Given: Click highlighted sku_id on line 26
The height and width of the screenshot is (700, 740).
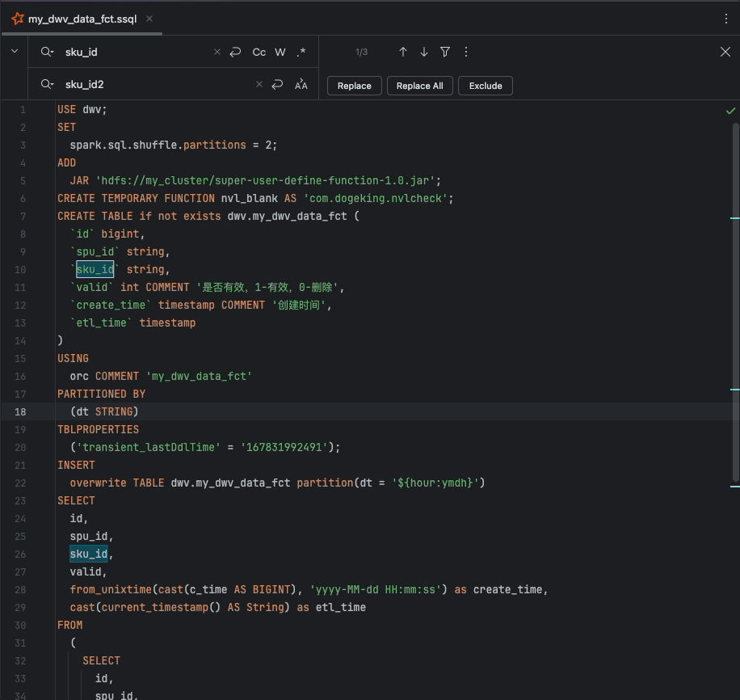Looking at the screenshot, I should (89, 554).
